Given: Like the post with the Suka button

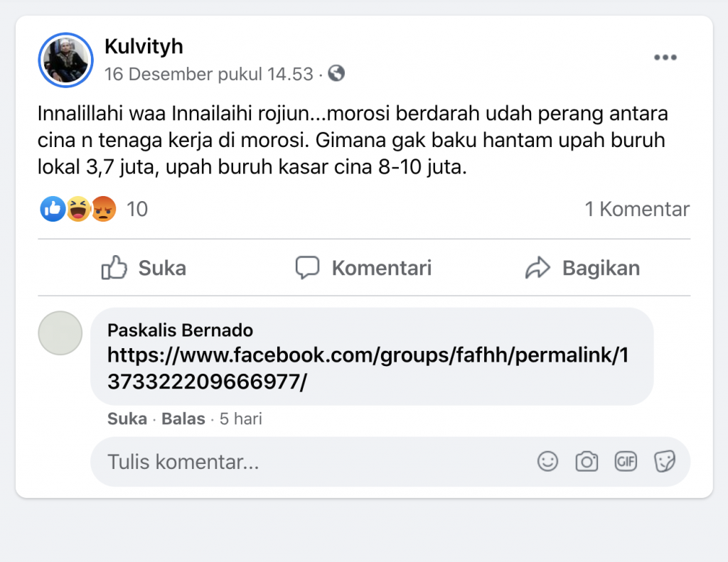Looking at the screenshot, I should pyautogui.click(x=144, y=268).
